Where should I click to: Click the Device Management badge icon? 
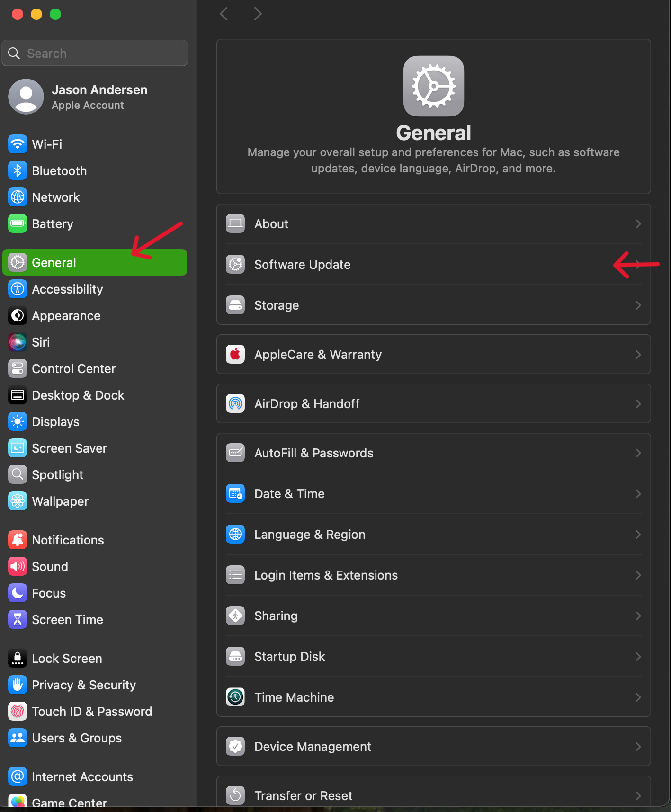coord(235,746)
